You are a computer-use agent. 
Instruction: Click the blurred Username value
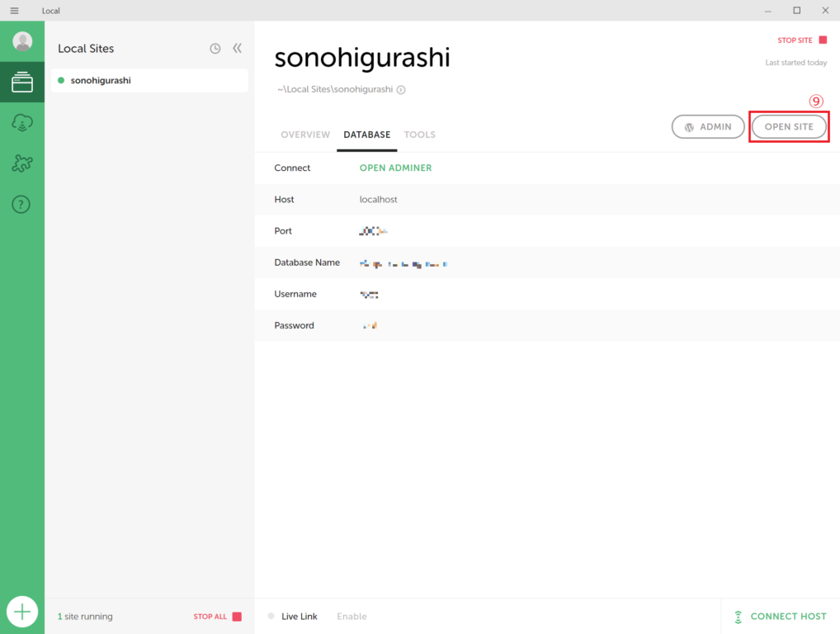tap(369, 294)
